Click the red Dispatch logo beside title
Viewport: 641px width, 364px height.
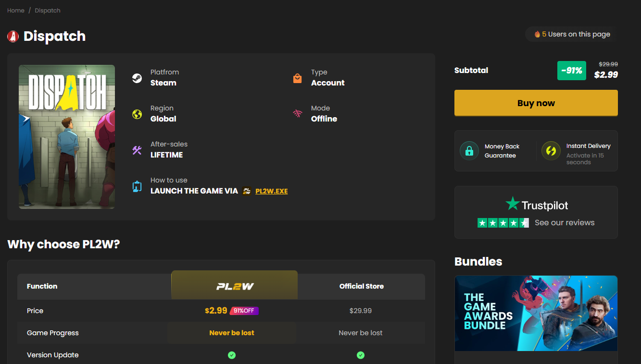13,36
